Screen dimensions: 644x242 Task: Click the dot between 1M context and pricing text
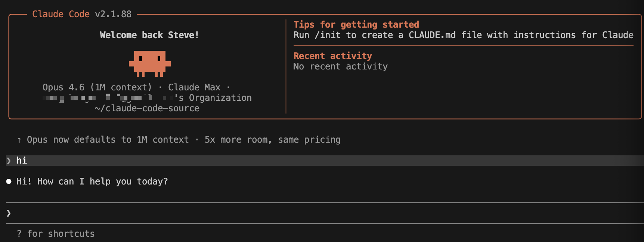coord(197,139)
